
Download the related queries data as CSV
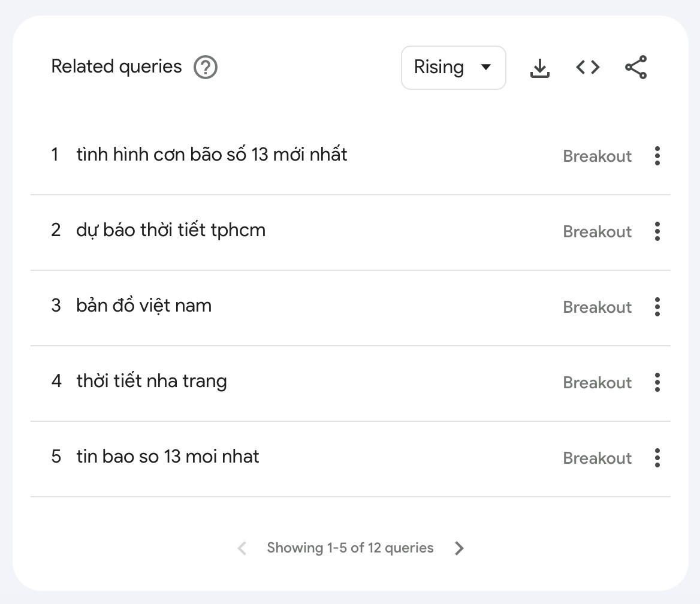pyautogui.click(x=539, y=68)
